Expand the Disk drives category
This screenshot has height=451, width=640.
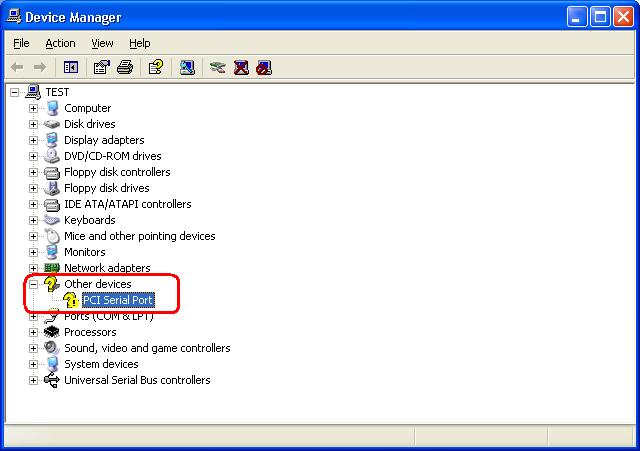pos(33,124)
